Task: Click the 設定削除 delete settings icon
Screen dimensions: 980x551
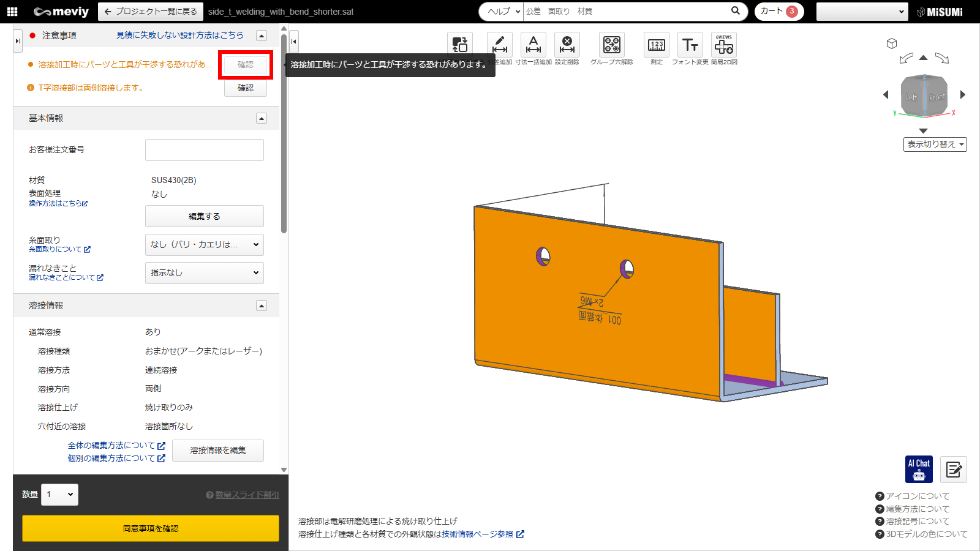Action: (x=567, y=45)
